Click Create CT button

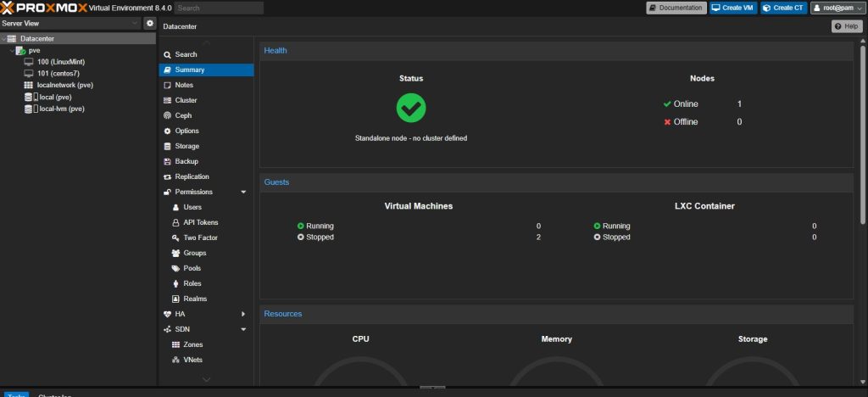coord(784,8)
